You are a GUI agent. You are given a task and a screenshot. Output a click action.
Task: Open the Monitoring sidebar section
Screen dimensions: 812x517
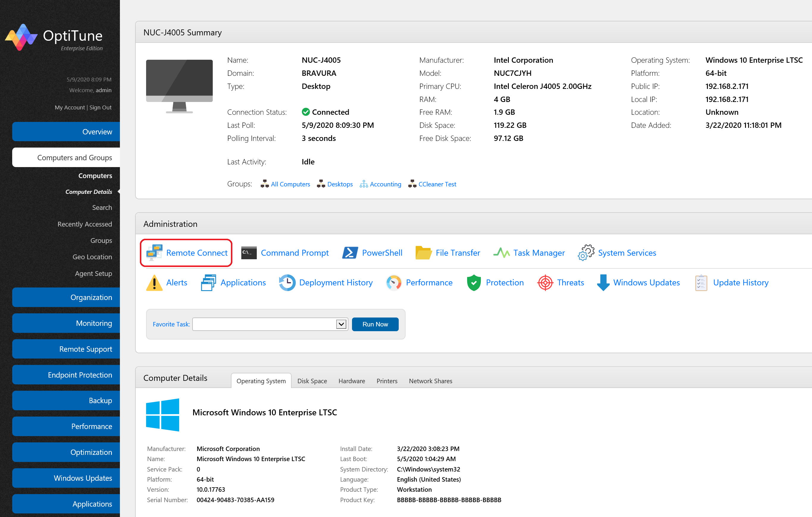point(66,323)
